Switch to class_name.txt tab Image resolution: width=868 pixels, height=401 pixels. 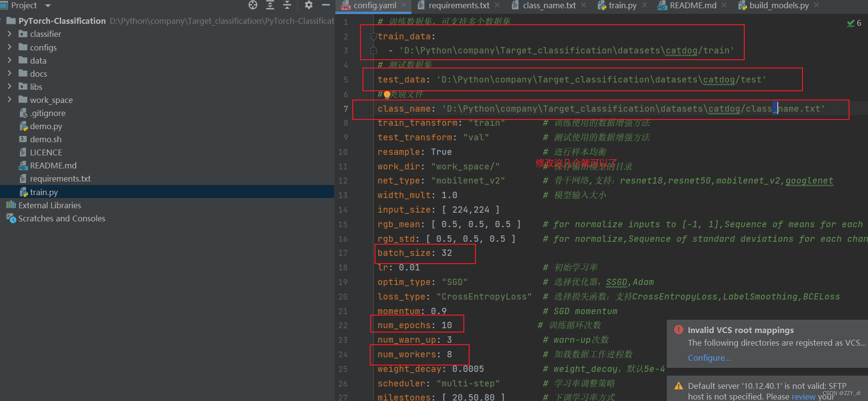(549, 5)
